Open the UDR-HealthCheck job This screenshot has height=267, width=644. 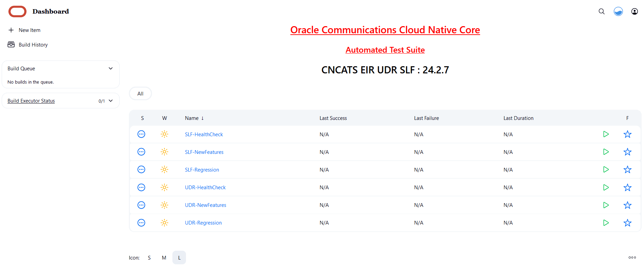pyautogui.click(x=205, y=188)
